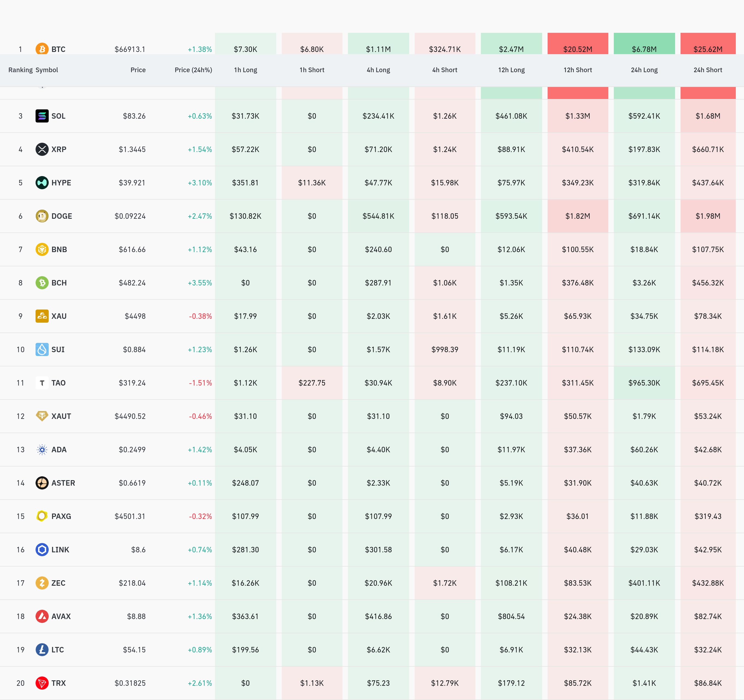The width and height of the screenshot is (744, 700).
Task: Sort by the Price (24h%) column header
Action: click(x=193, y=70)
